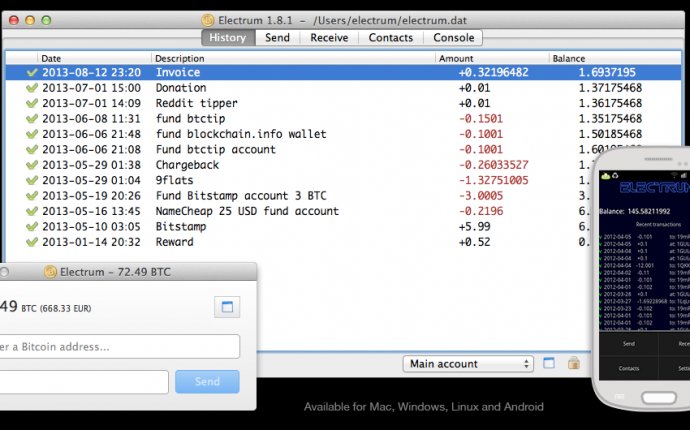This screenshot has width=690, height=430.
Task: Click balance 1.37175468
Action: tap(610, 88)
